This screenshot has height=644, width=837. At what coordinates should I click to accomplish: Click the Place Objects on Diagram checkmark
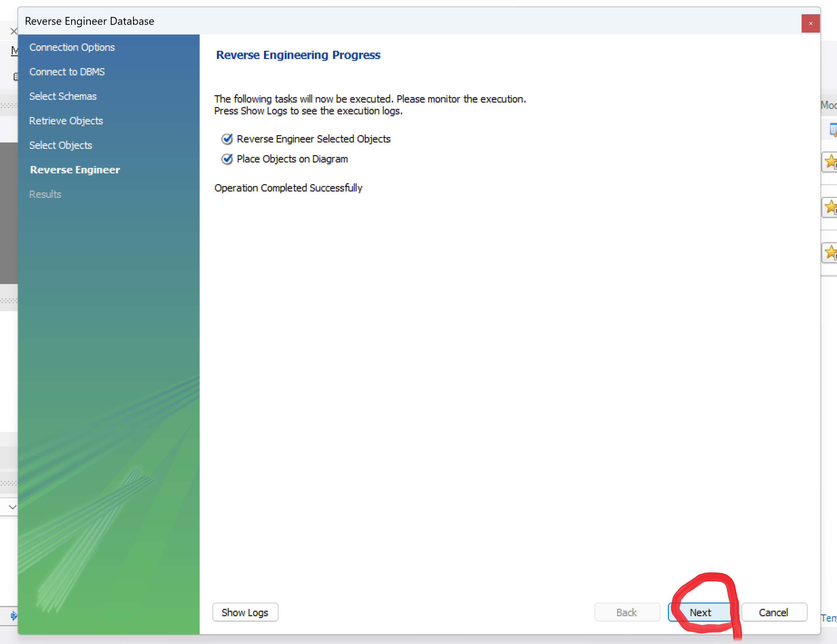click(x=227, y=159)
